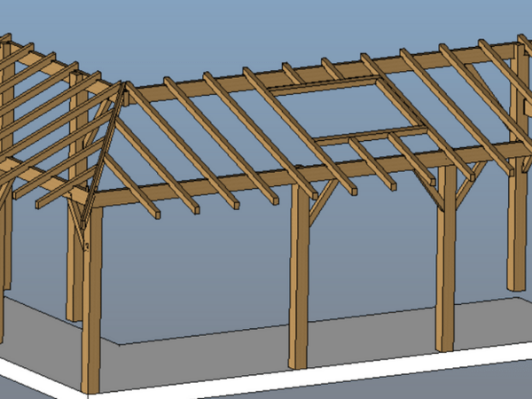Screen dimensions: 532x399
Task: Select the upper header of the roof opening
Action: click(324, 85)
